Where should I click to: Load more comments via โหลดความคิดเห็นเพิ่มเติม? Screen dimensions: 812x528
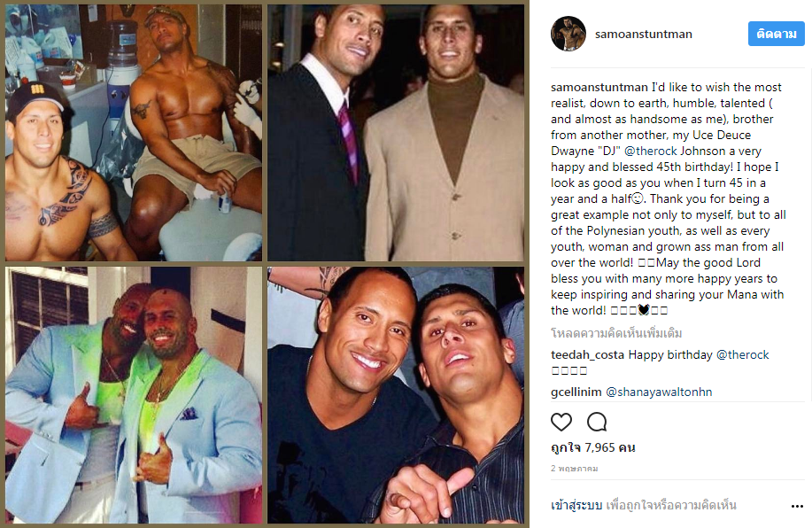coord(616,332)
